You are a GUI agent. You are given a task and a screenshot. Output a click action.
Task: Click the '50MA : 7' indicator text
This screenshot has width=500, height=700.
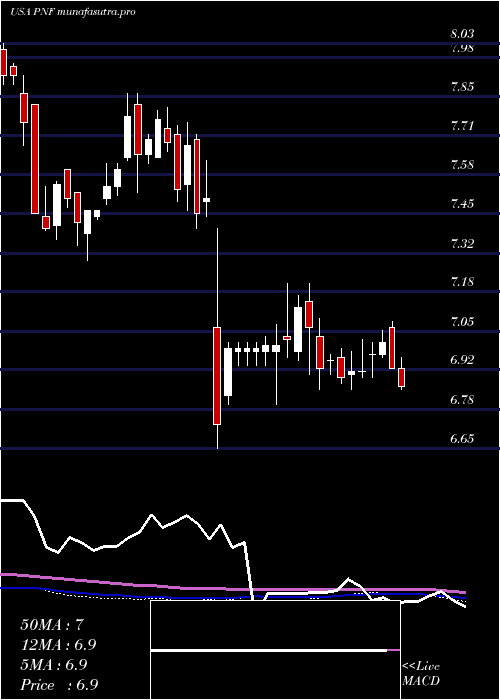point(52,625)
